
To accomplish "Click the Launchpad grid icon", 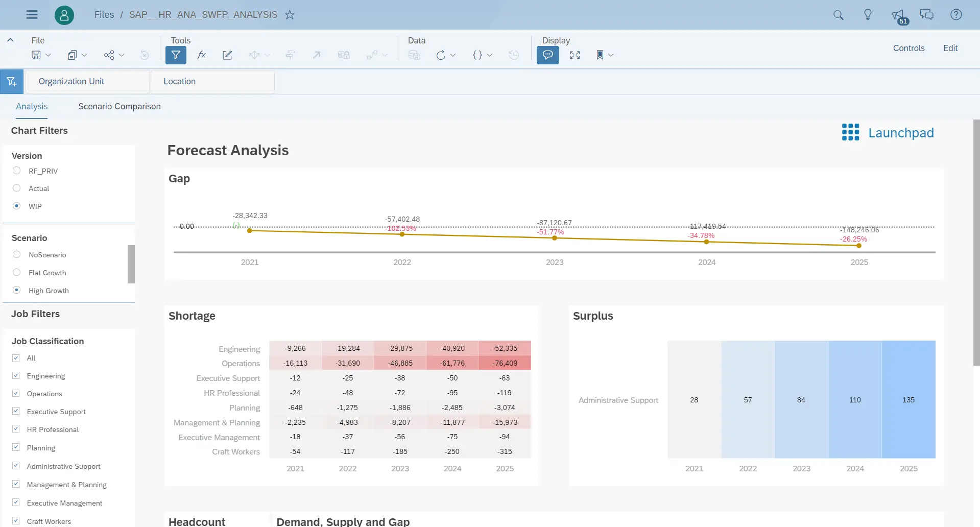I will pos(850,132).
